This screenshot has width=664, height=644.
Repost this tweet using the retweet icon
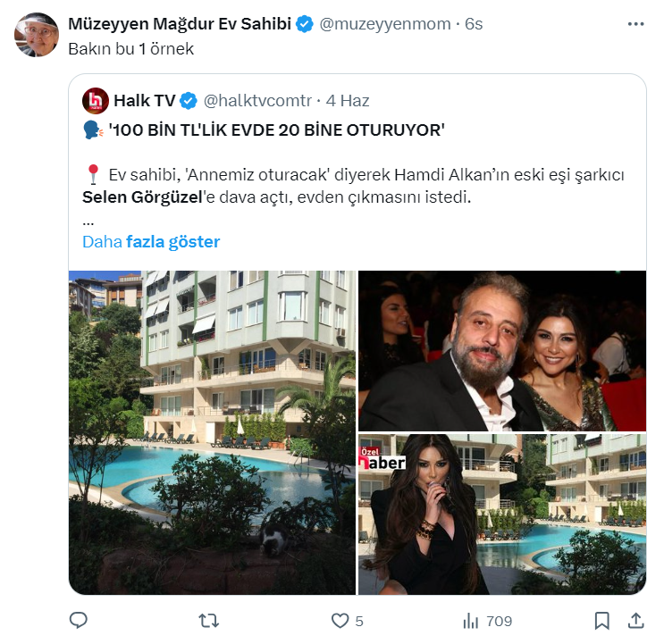(208, 620)
